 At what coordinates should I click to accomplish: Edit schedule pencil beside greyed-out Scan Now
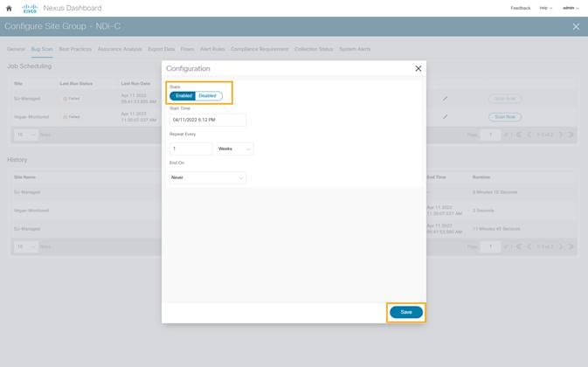click(x=445, y=99)
